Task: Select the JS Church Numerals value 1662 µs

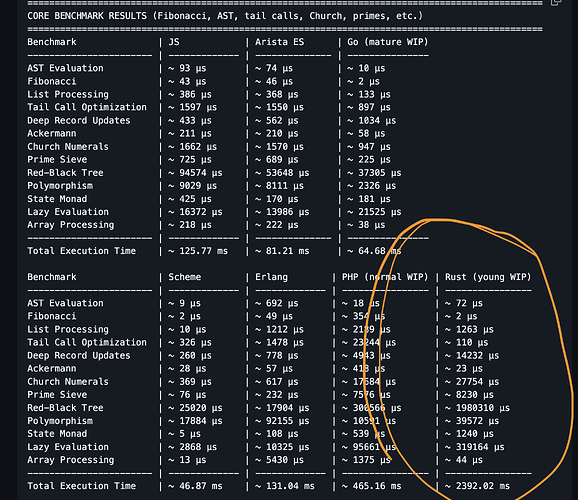Action: [x=193, y=147]
